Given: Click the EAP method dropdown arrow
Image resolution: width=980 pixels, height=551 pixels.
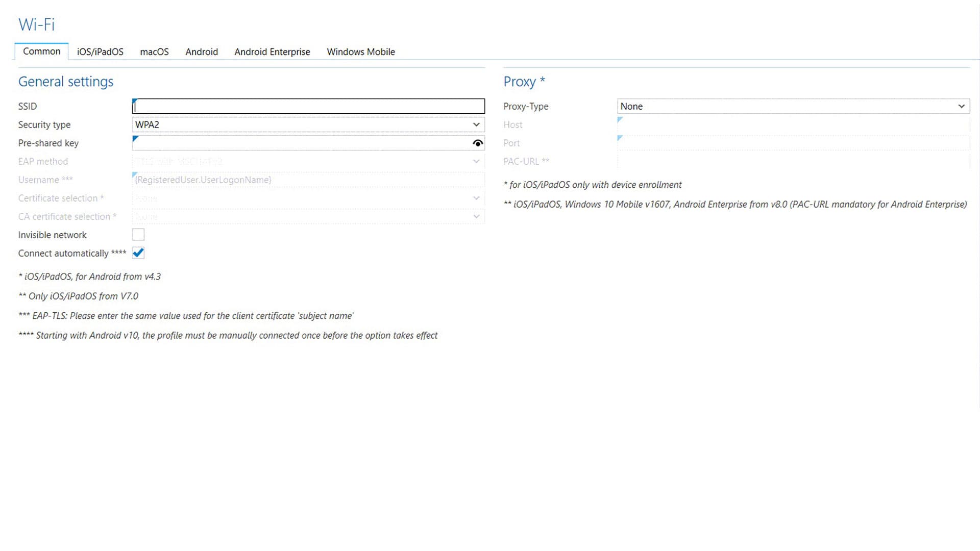Looking at the screenshot, I should [476, 161].
